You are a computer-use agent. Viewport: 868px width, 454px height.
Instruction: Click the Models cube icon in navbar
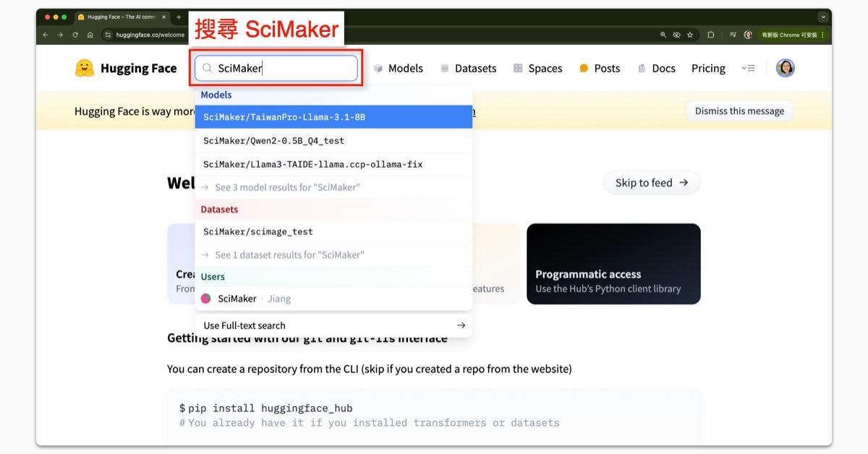(x=378, y=68)
